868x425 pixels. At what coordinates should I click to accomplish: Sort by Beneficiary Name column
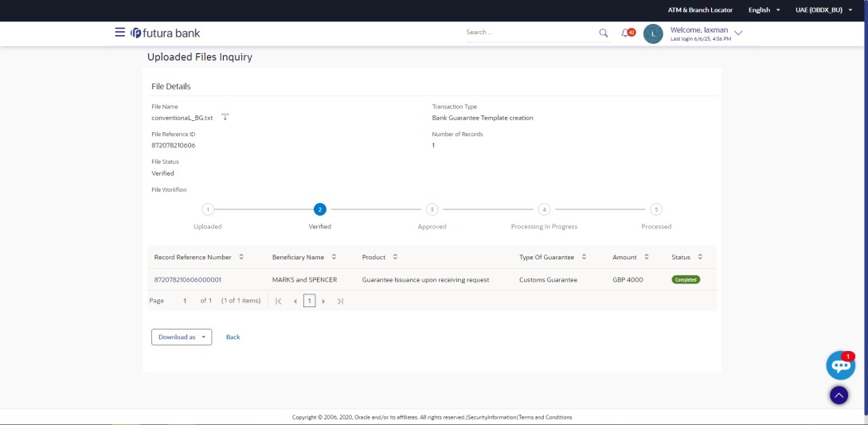click(334, 257)
